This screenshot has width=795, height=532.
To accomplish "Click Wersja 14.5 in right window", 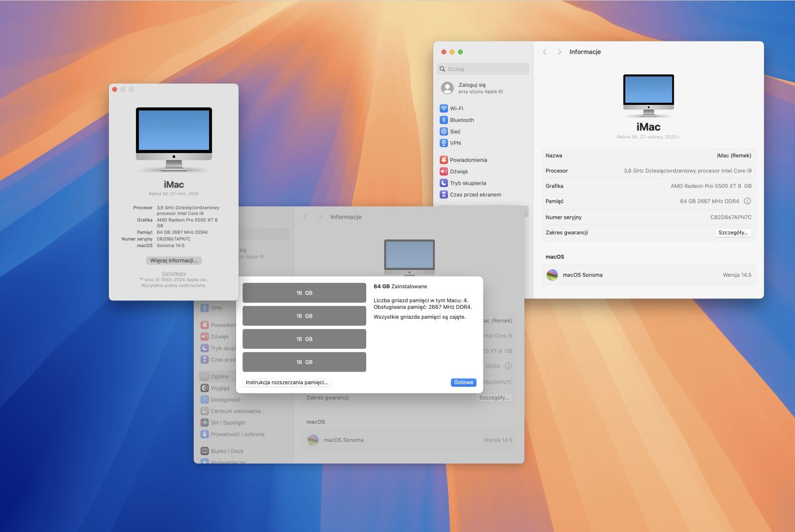I will tap(737, 275).
